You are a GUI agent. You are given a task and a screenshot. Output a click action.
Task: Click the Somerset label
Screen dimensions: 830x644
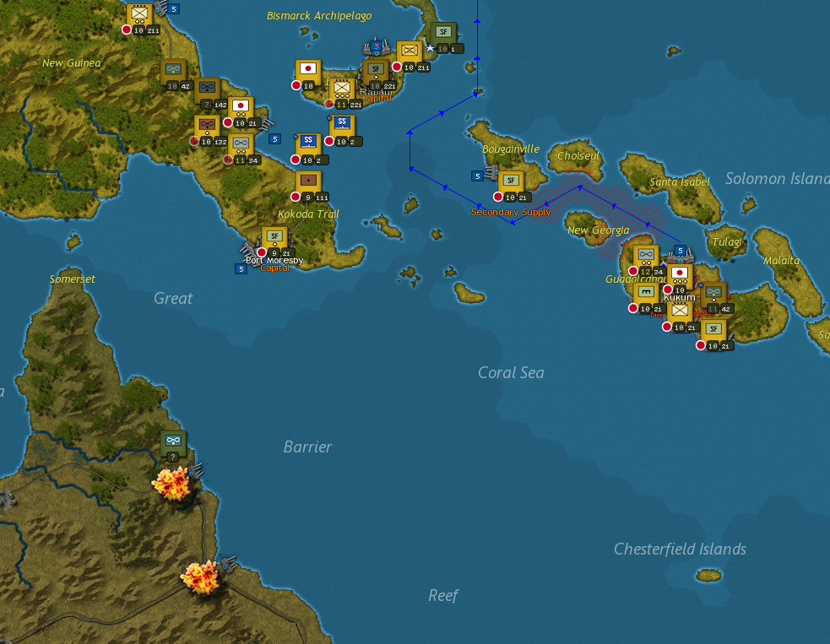[73, 279]
